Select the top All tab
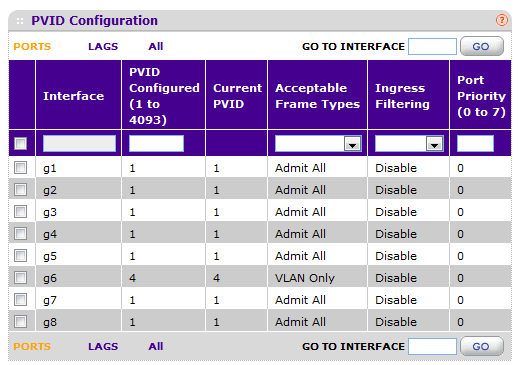The image size is (518, 365). (x=156, y=46)
